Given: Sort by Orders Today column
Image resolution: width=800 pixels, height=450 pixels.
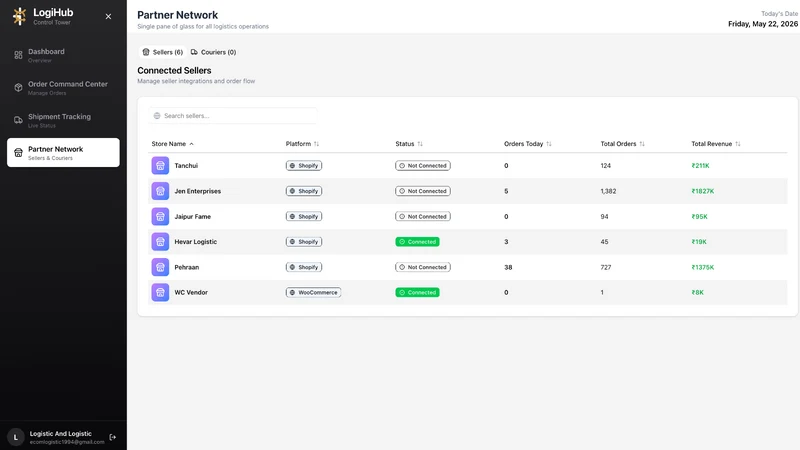Looking at the screenshot, I should pyautogui.click(x=528, y=144).
